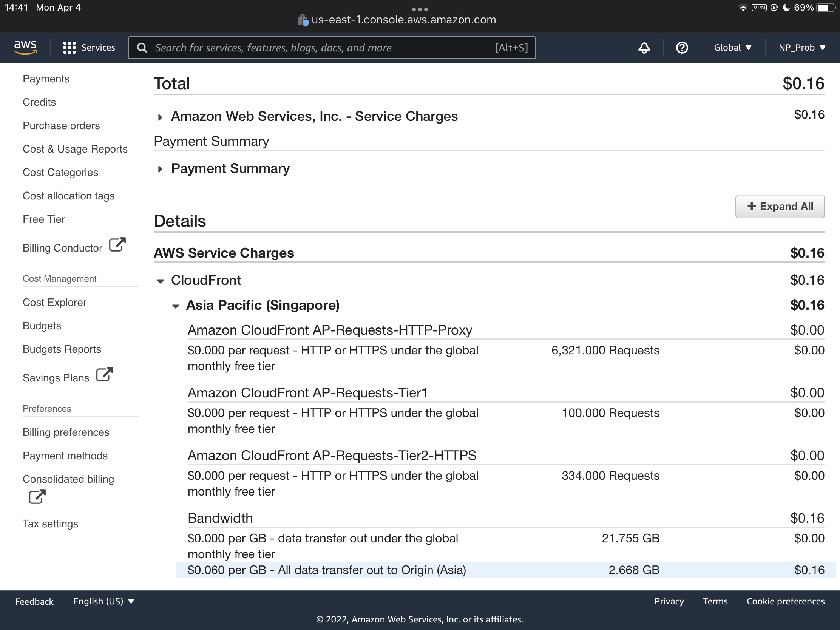Open the NP_Prob account dropdown
Screen dimensions: 840x630
coord(802,48)
